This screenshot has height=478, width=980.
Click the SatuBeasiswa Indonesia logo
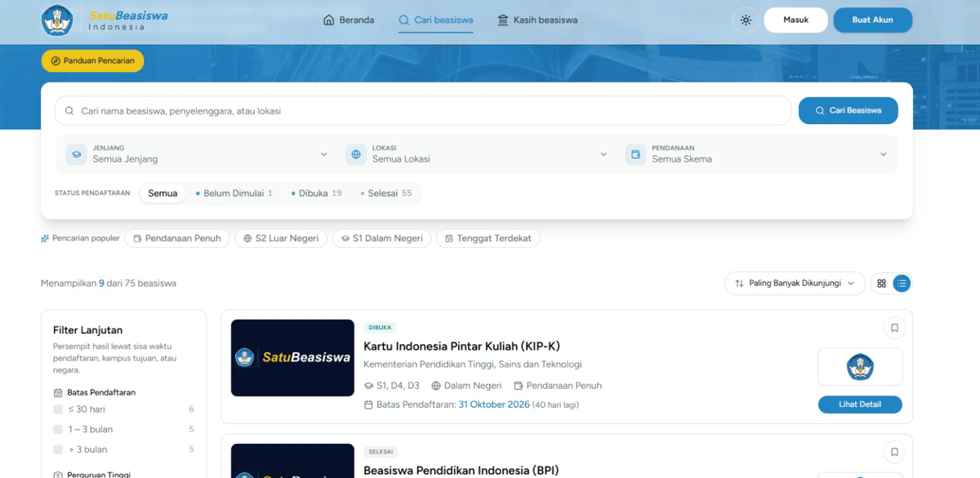click(105, 20)
